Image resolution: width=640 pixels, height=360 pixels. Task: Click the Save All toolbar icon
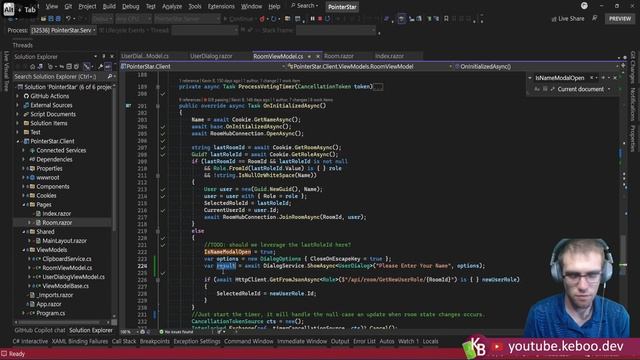click(x=58, y=19)
